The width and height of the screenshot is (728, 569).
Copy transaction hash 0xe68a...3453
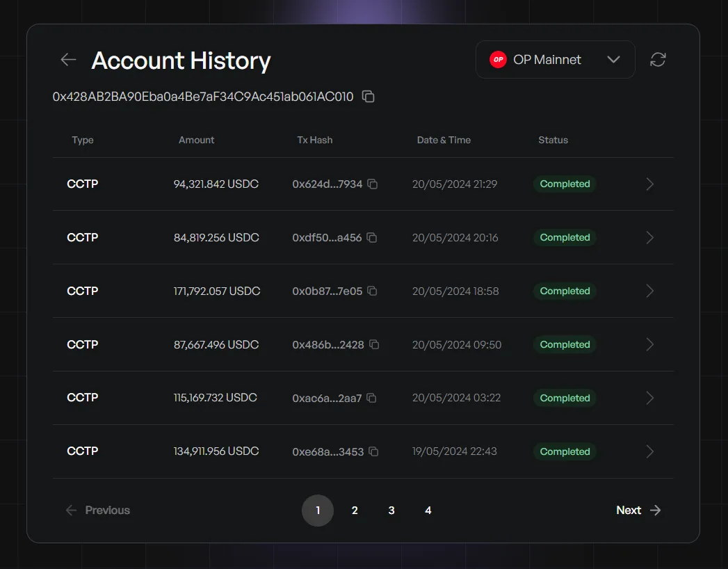pos(373,451)
